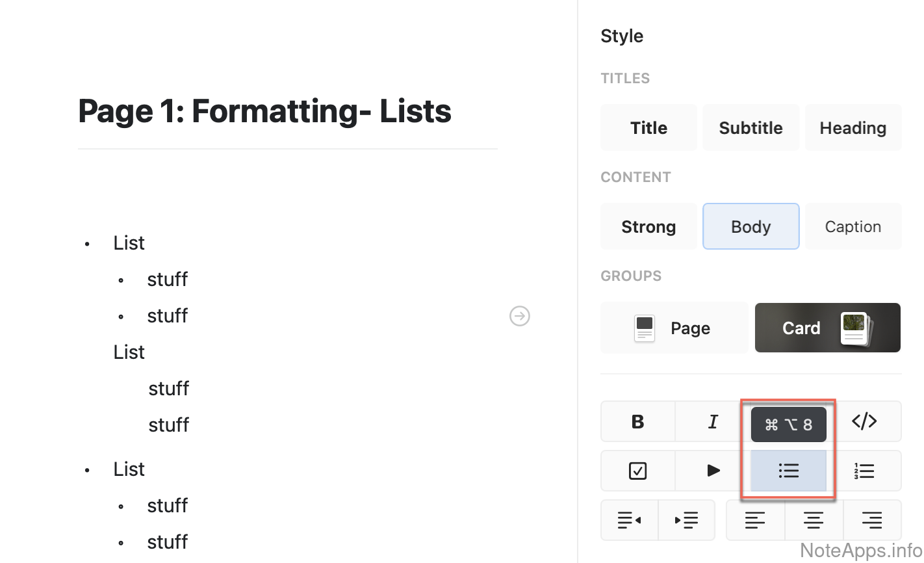
Task: Open the circled arrow next to stuff
Action: [520, 316]
